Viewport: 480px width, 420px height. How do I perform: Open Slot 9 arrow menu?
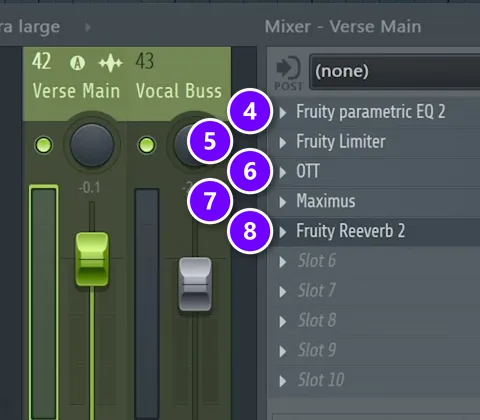coord(283,351)
